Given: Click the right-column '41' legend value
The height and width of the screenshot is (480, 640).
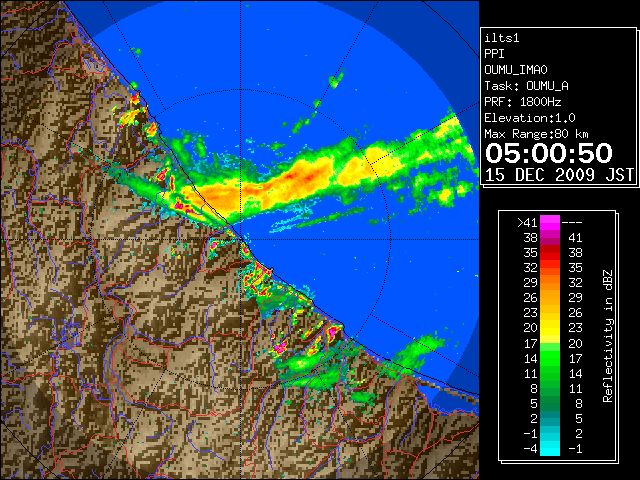Looking at the screenshot, I should 575,238.
